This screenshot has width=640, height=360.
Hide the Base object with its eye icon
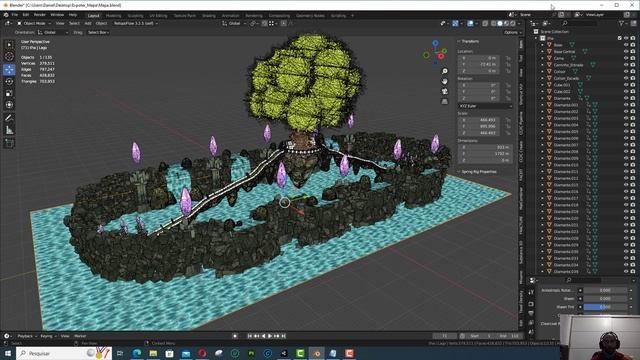626,45
